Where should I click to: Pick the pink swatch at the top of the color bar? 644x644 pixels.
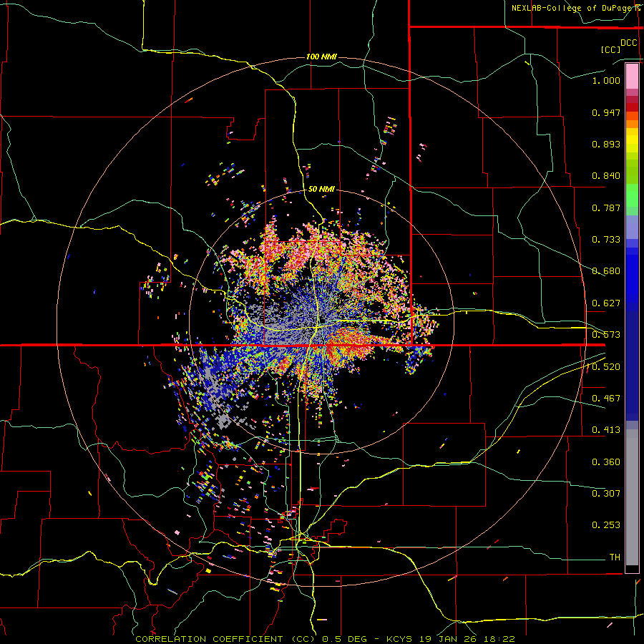coord(632,77)
